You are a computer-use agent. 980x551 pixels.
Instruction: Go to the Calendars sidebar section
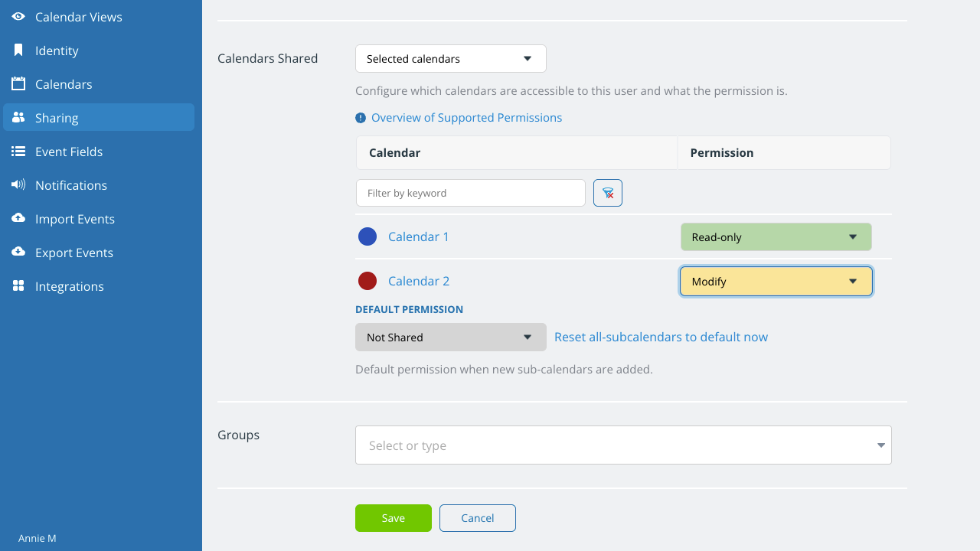click(x=64, y=84)
